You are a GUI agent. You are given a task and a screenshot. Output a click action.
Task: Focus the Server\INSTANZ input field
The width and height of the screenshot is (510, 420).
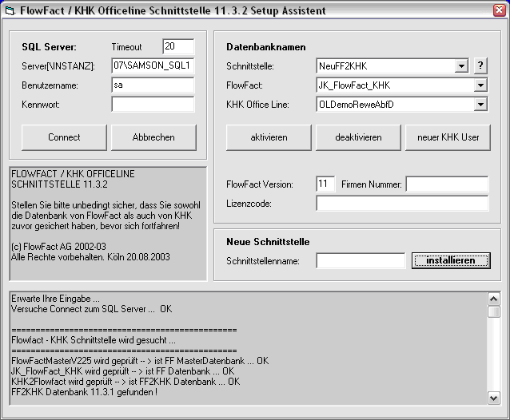pos(153,66)
